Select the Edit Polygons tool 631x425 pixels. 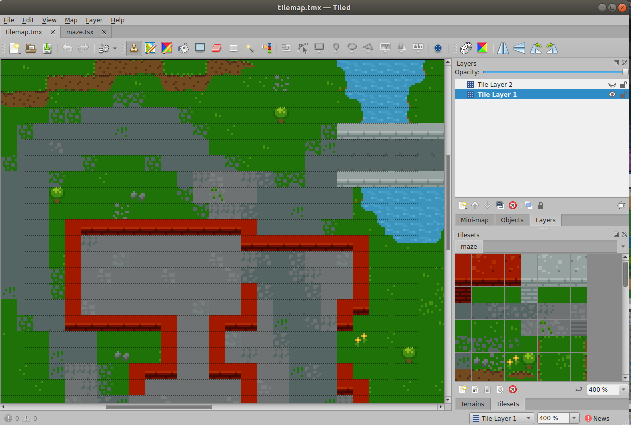(x=303, y=48)
